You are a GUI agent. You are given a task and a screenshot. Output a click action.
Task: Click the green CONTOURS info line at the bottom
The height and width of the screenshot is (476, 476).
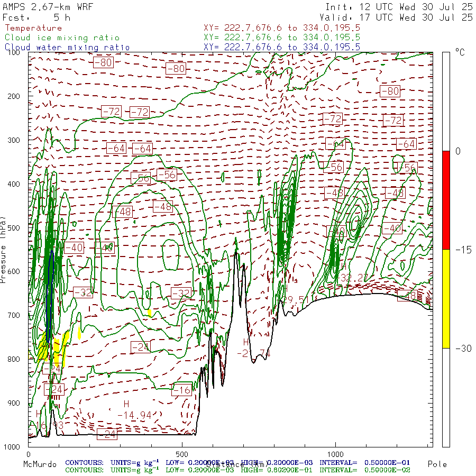237,470
